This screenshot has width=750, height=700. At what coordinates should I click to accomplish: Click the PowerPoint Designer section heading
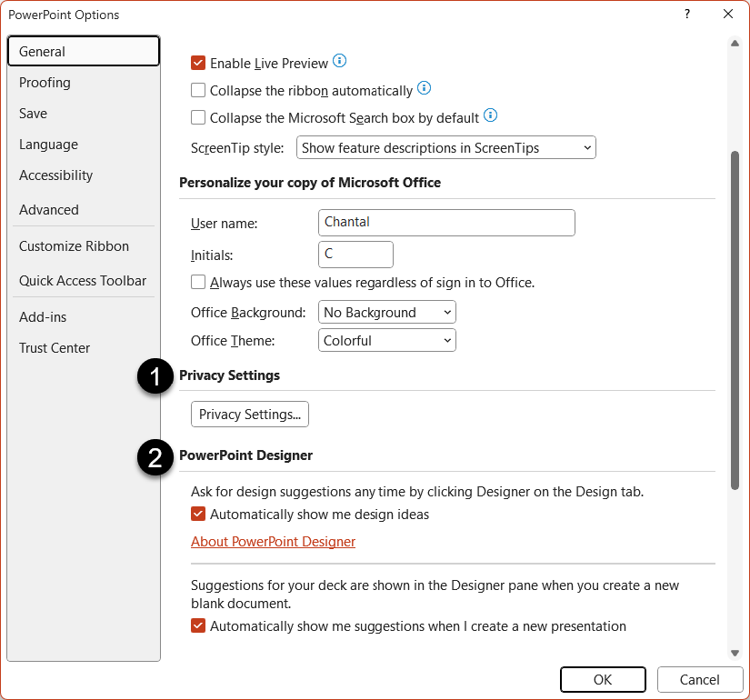245,455
